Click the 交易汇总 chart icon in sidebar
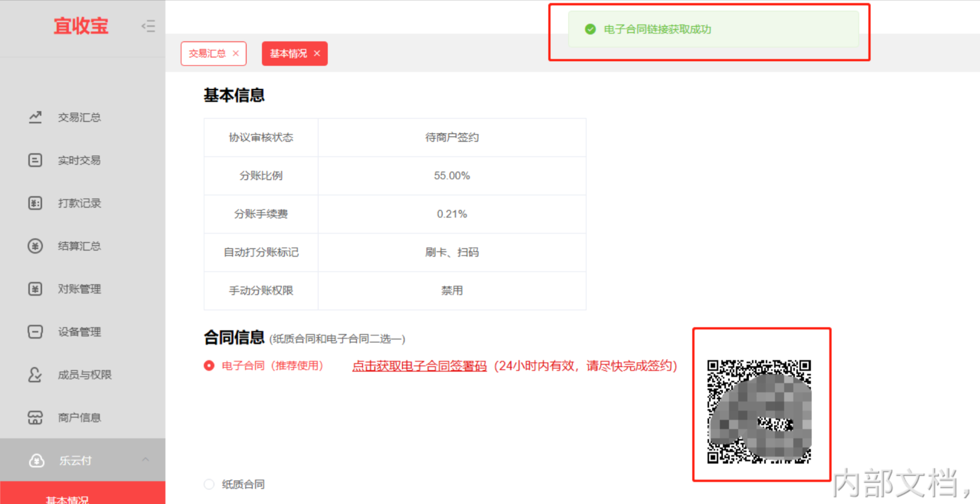980x504 pixels. point(35,117)
